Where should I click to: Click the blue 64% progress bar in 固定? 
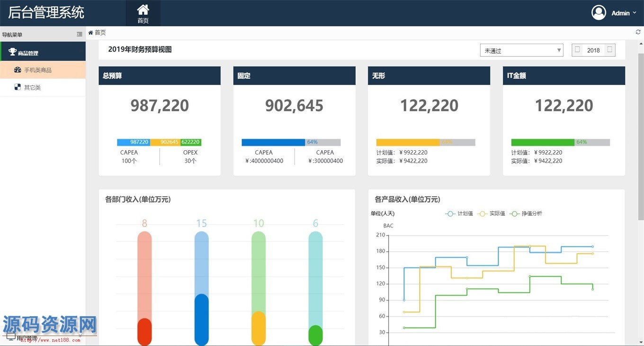click(273, 142)
